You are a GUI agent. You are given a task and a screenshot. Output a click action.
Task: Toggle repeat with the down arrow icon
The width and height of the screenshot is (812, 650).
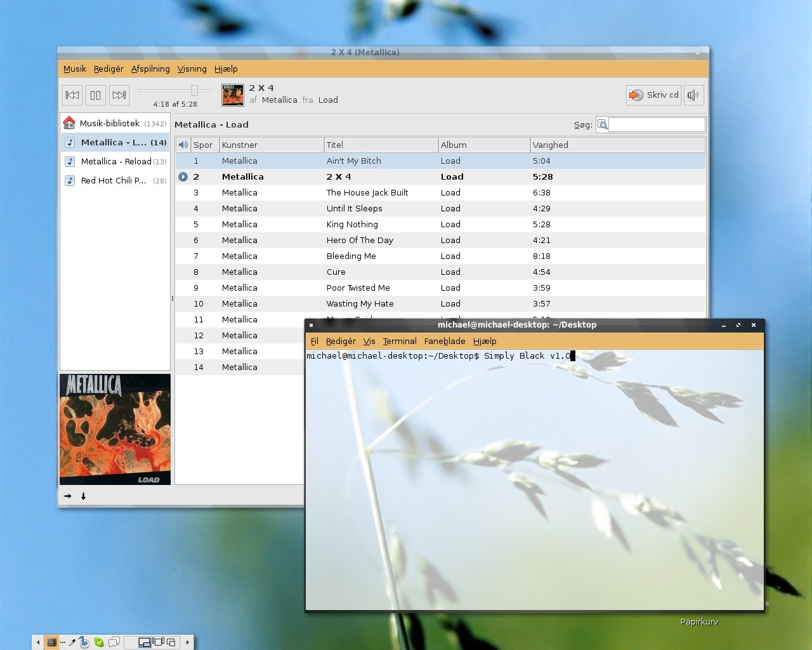[x=83, y=496]
